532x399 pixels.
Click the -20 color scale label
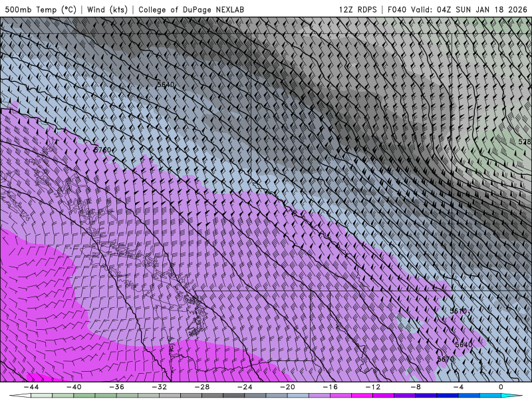point(288,387)
